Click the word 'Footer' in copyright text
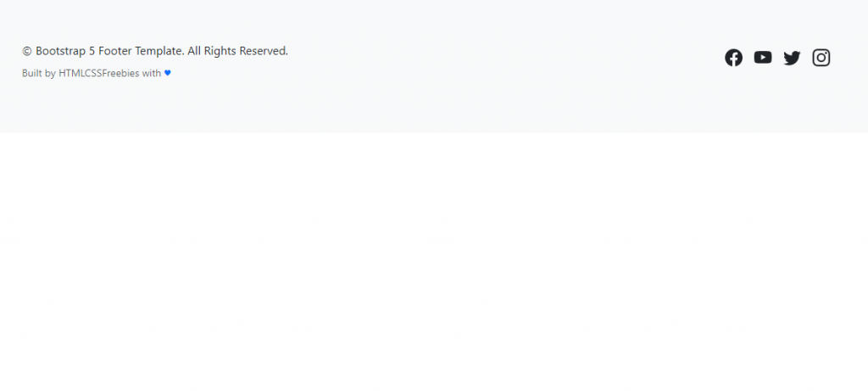This screenshot has height=391, width=868. pyautogui.click(x=115, y=51)
